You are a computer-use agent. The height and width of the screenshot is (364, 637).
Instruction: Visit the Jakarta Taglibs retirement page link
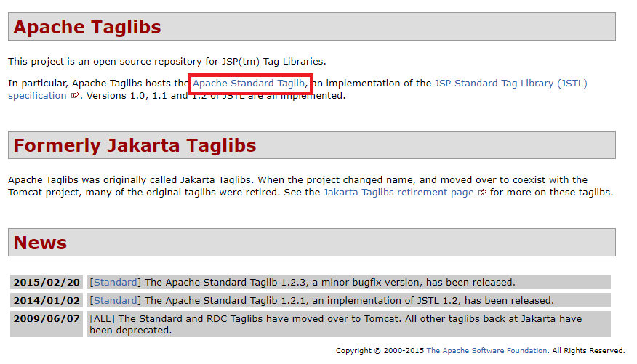pos(398,192)
